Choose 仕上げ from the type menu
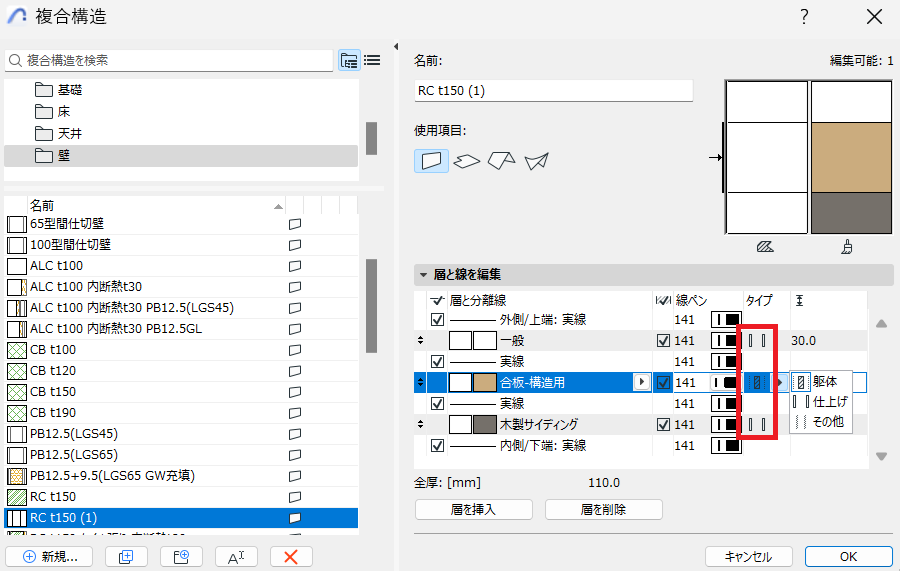The image size is (900, 571). point(820,402)
